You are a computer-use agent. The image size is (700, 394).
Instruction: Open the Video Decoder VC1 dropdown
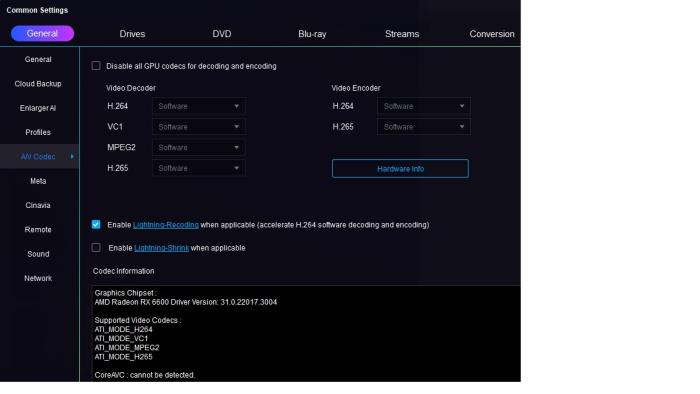199,127
